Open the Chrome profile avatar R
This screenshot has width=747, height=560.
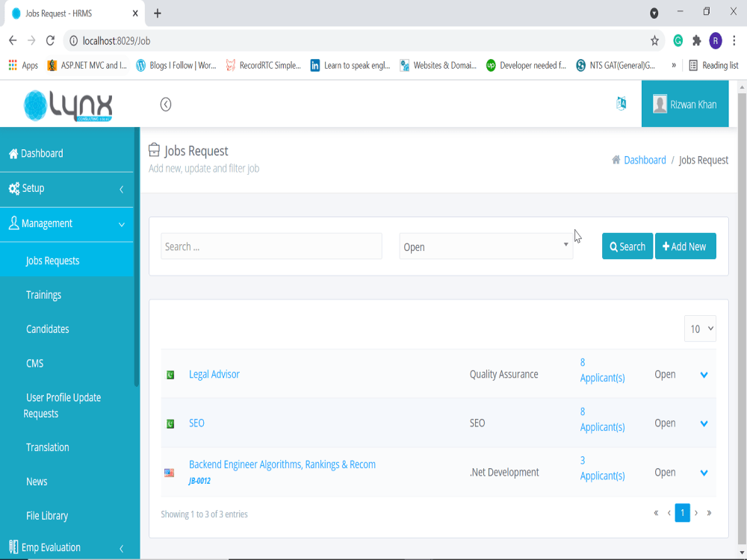(x=715, y=41)
